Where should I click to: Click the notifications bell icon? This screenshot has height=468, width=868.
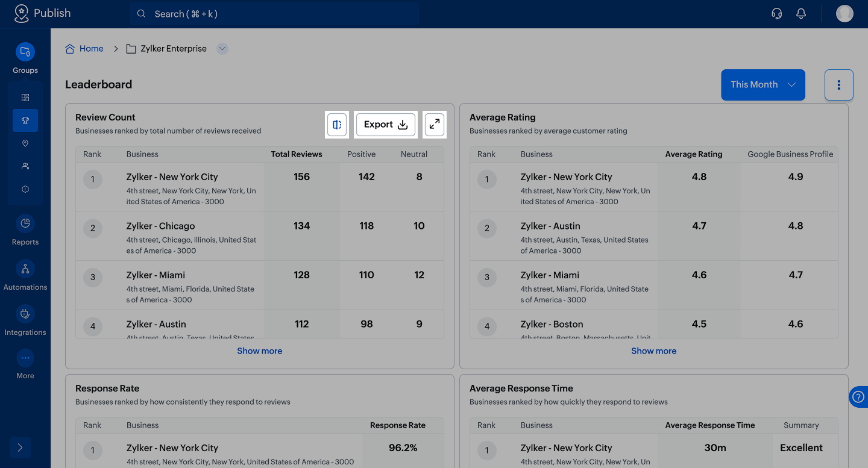point(801,14)
